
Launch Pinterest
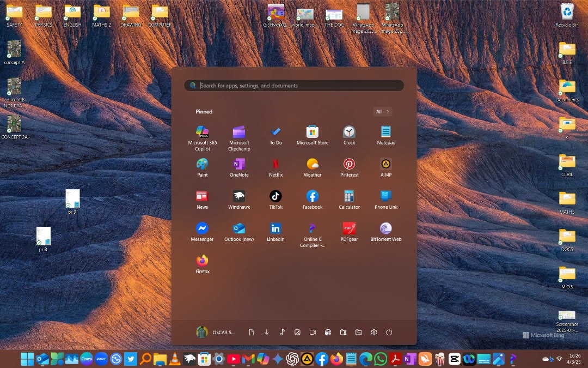[x=349, y=167]
